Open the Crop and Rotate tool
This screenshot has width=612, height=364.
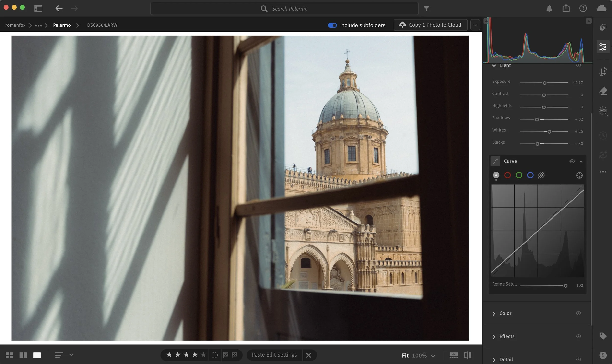point(603,72)
